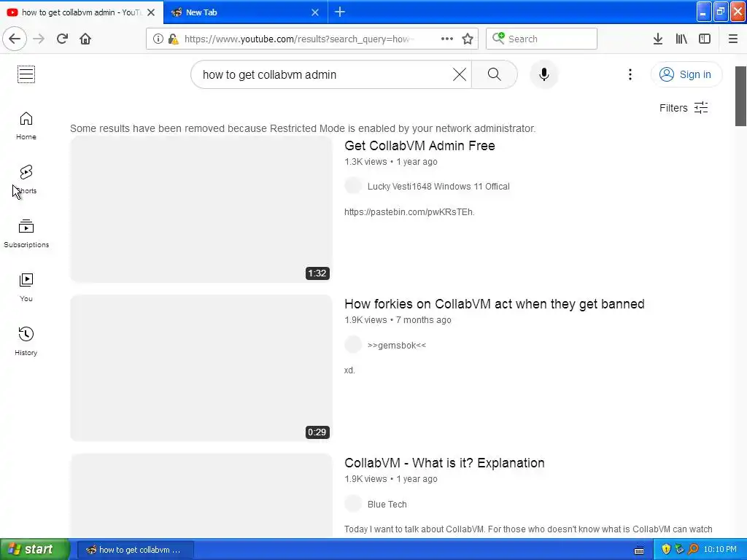The width and height of the screenshot is (747, 560).
Task: Click the security shield tray icon
Action: click(666, 549)
